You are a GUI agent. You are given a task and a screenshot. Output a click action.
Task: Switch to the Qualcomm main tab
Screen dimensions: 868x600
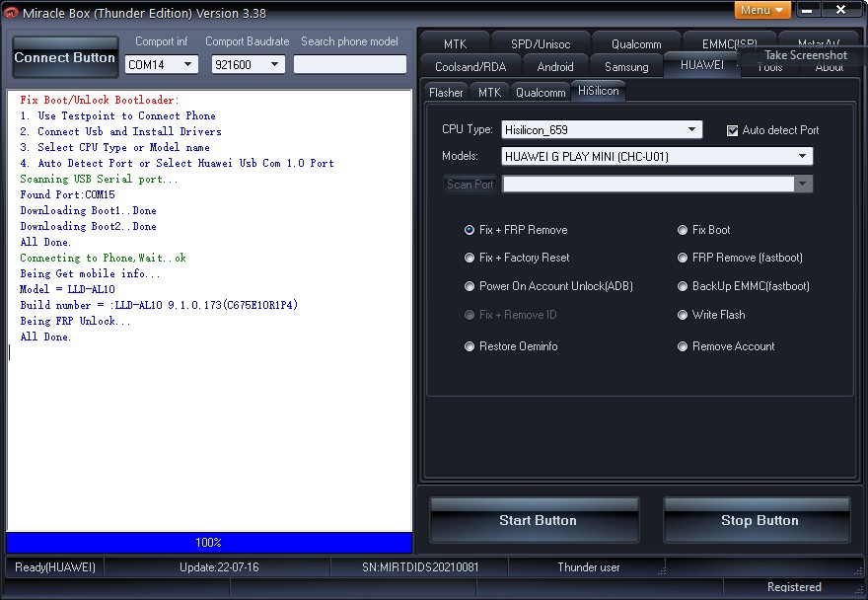(636, 43)
